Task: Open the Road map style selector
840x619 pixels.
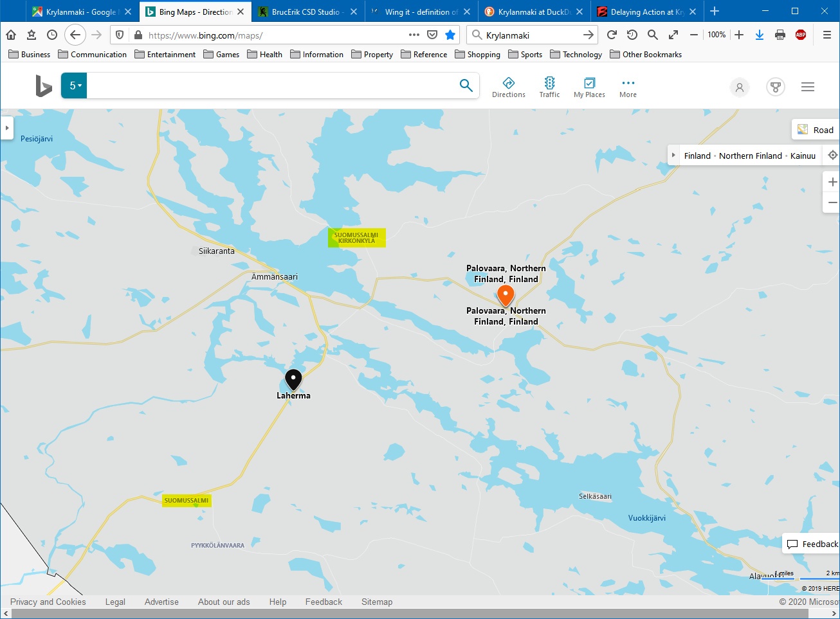Action: (815, 130)
